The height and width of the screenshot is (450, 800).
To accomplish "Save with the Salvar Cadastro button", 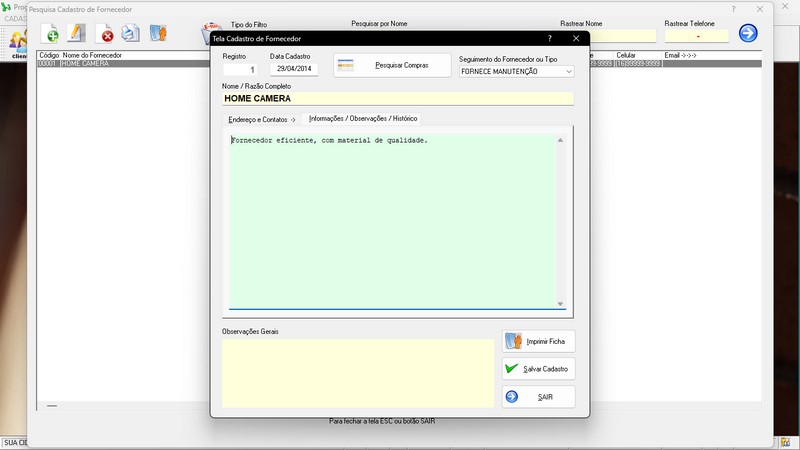I will (539, 369).
